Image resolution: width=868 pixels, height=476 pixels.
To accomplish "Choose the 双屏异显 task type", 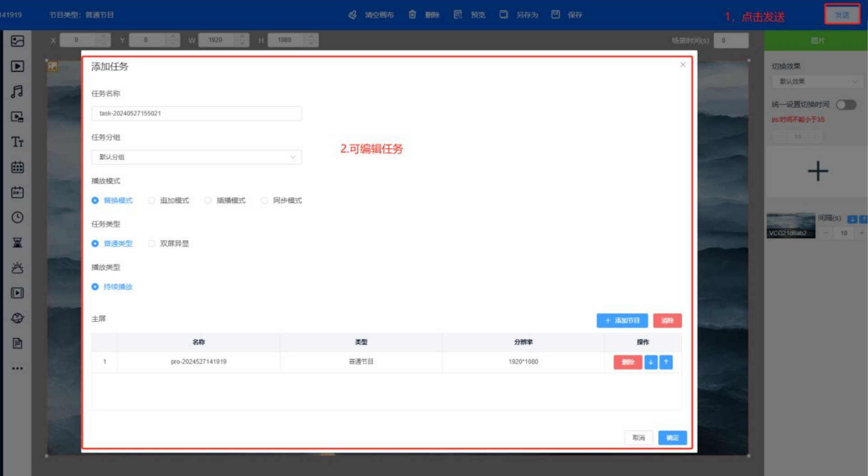I will point(152,244).
